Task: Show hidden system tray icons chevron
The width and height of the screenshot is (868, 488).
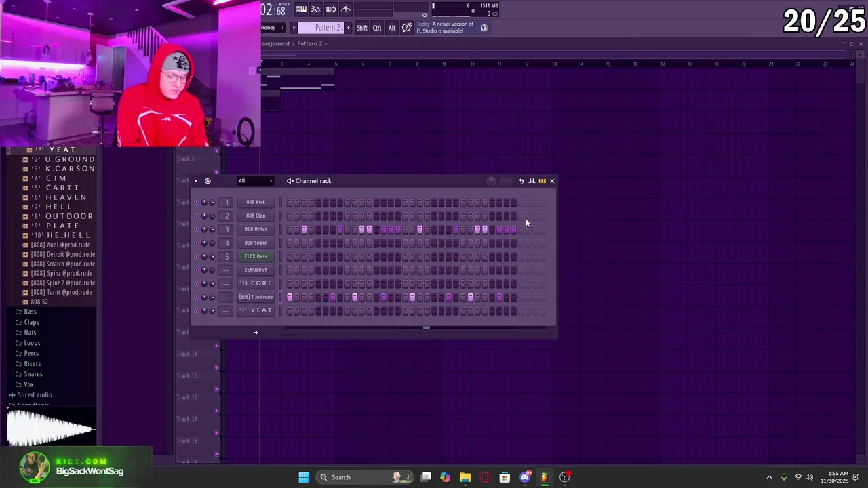Action: point(769,477)
